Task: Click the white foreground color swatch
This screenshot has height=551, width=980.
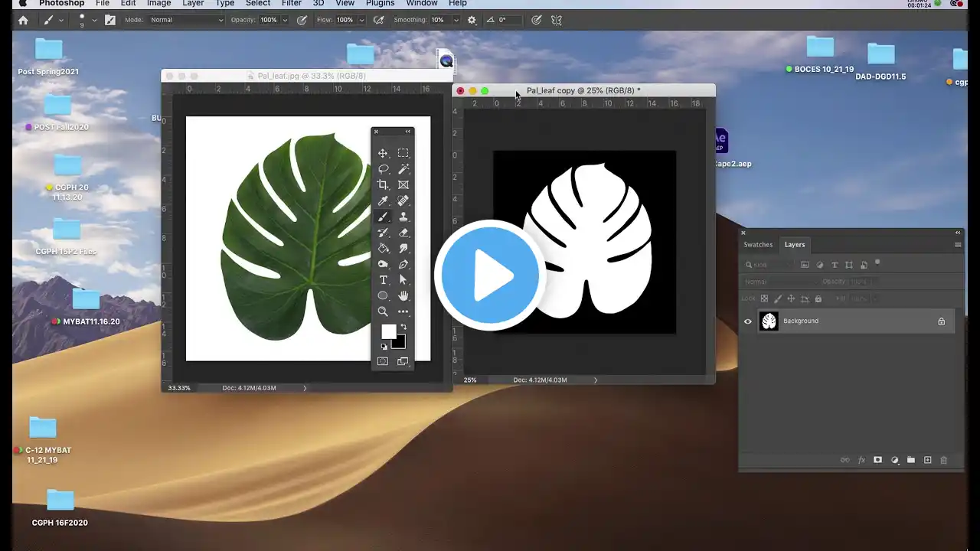Action: click(x=388, y=331)
